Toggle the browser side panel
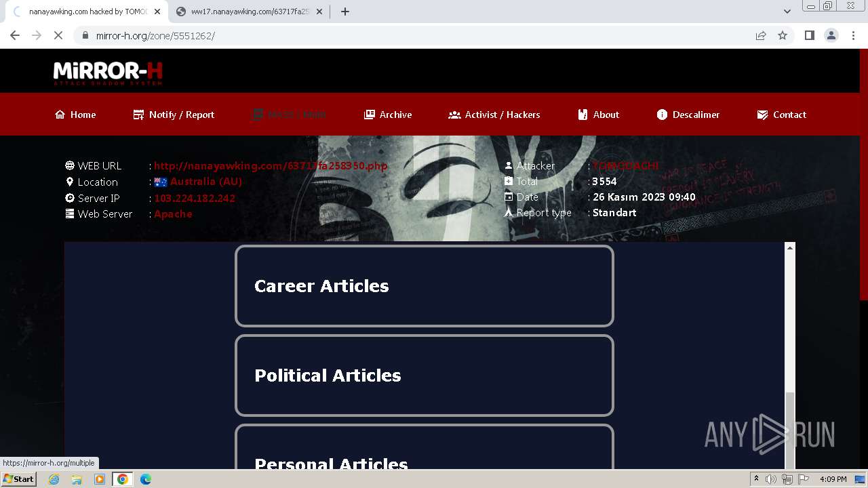The width and height of the screenshot is (868, 488). 809,35
